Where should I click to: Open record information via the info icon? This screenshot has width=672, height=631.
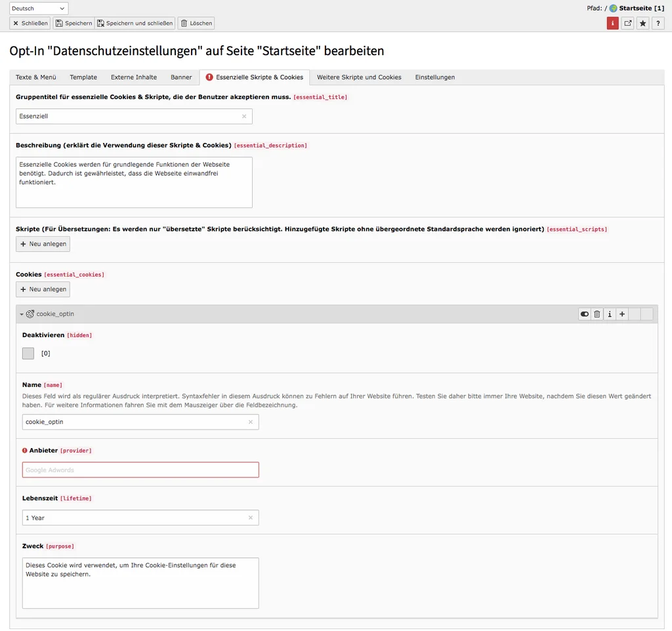[x=610, y=314]
